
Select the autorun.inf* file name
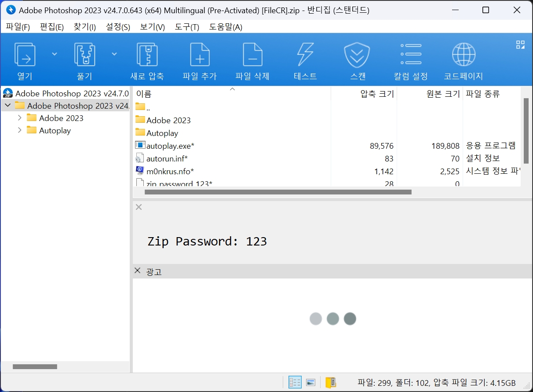167,158
